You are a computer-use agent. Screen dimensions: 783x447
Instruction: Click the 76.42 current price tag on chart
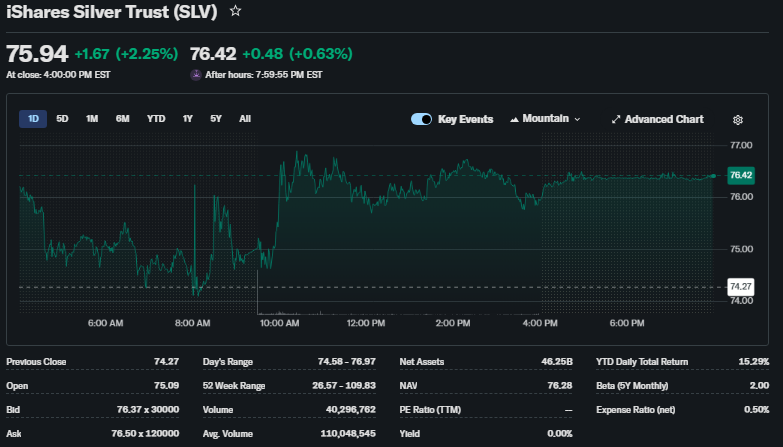tap(741, 175)
